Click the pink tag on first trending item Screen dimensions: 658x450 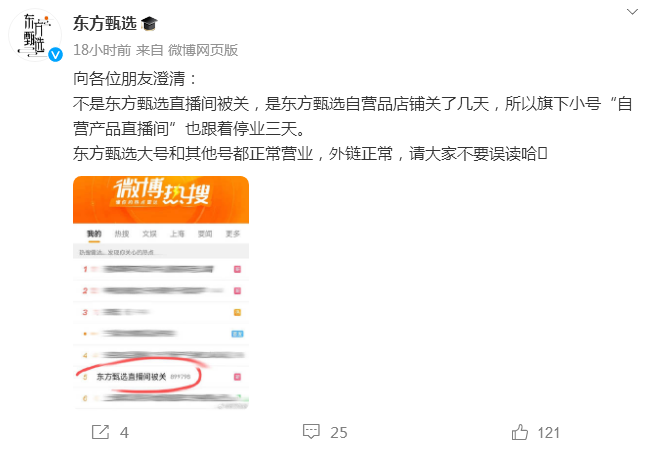(x=237, y=269)
